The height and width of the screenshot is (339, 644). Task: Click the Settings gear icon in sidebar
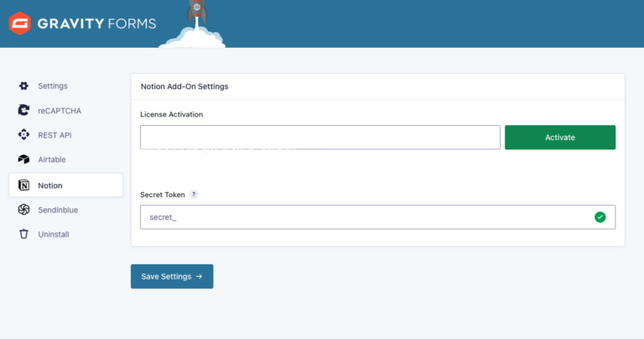[x=23, y=86]
